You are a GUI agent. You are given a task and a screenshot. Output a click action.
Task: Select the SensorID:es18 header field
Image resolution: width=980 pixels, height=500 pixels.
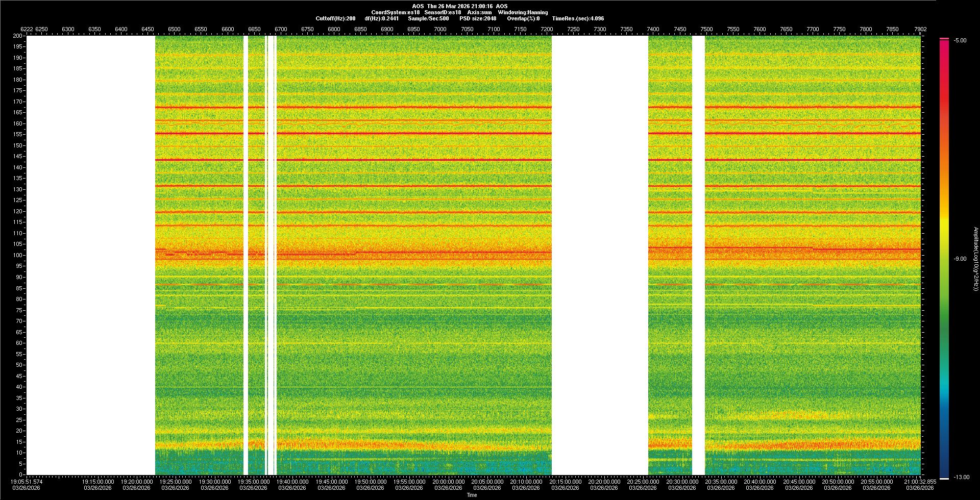(x=443, y=12)
